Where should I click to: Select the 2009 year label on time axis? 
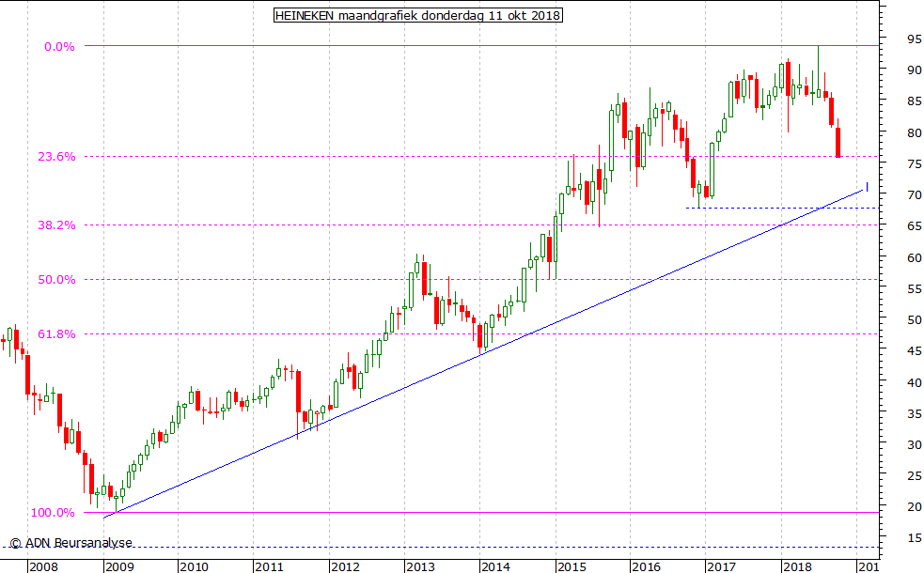(x=119, y=566)
